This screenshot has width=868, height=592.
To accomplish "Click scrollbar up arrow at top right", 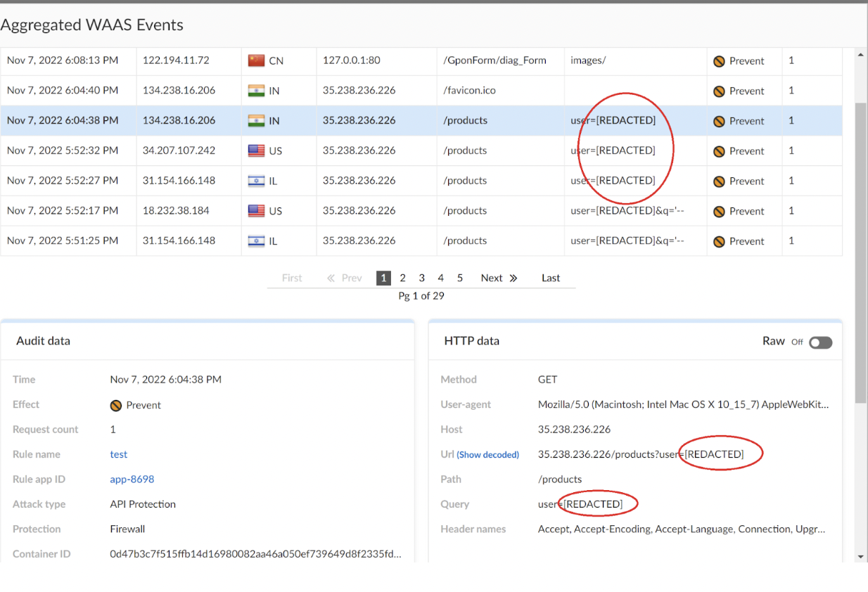I will [x=861, y=54].
